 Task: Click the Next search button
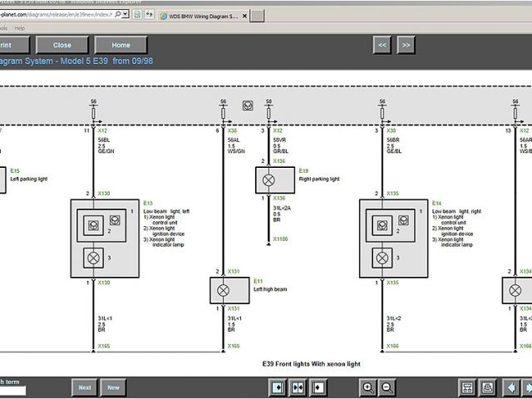pos(85,387)
